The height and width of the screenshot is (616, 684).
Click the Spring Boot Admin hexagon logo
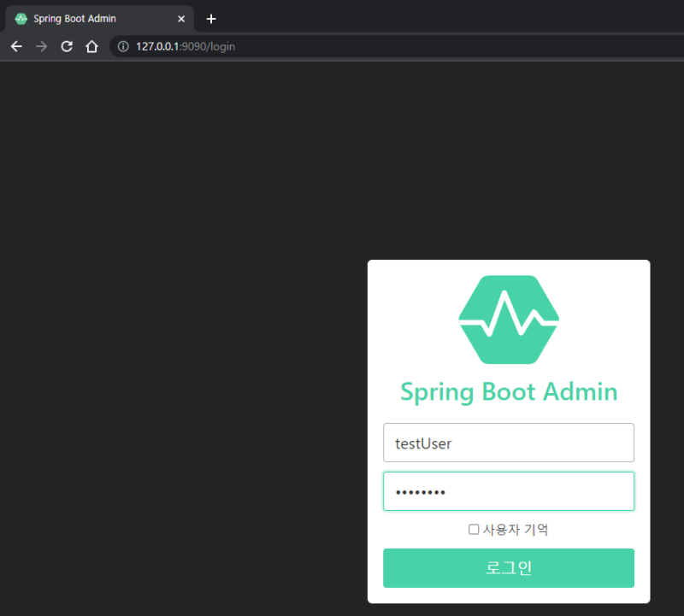509,320
